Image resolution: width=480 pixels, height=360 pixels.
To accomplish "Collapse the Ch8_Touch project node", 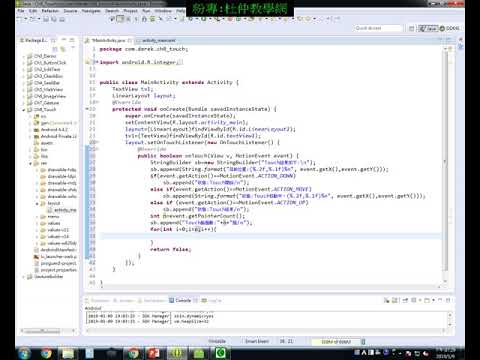I will 24,110.
